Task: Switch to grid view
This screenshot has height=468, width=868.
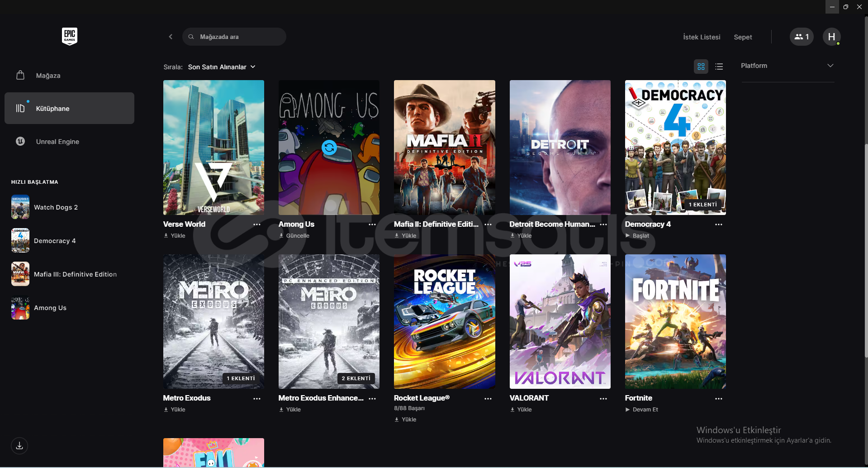Action: [701, 67]
